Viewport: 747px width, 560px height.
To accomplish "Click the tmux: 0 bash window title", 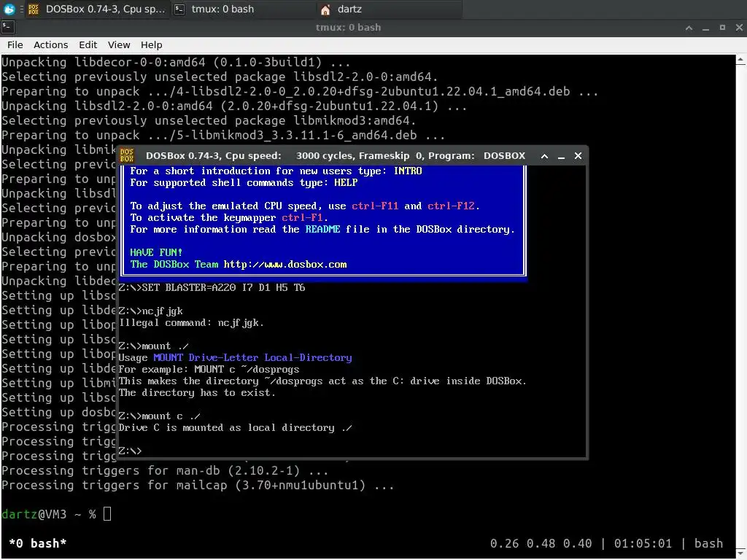I will (348, 28).
